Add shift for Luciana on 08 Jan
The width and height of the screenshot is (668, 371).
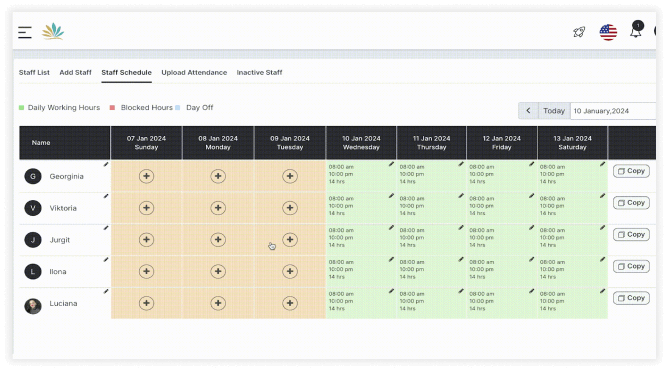218,303
